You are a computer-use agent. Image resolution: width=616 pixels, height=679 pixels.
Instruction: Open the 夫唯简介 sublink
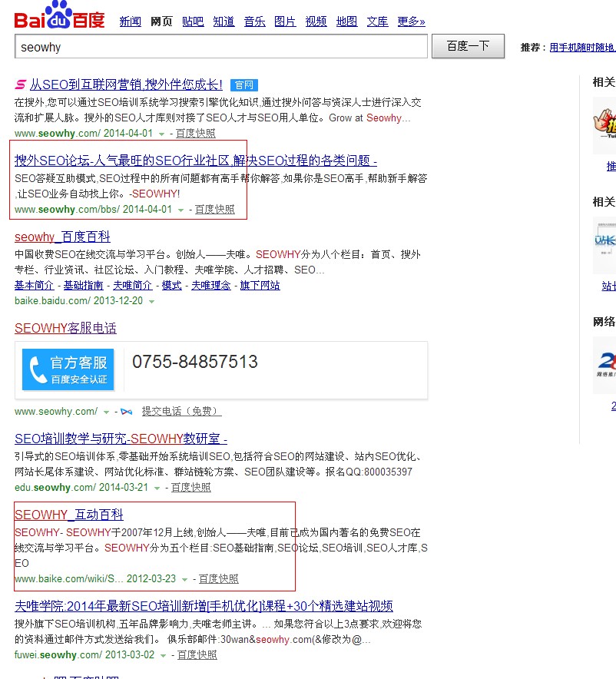[132, 286]
